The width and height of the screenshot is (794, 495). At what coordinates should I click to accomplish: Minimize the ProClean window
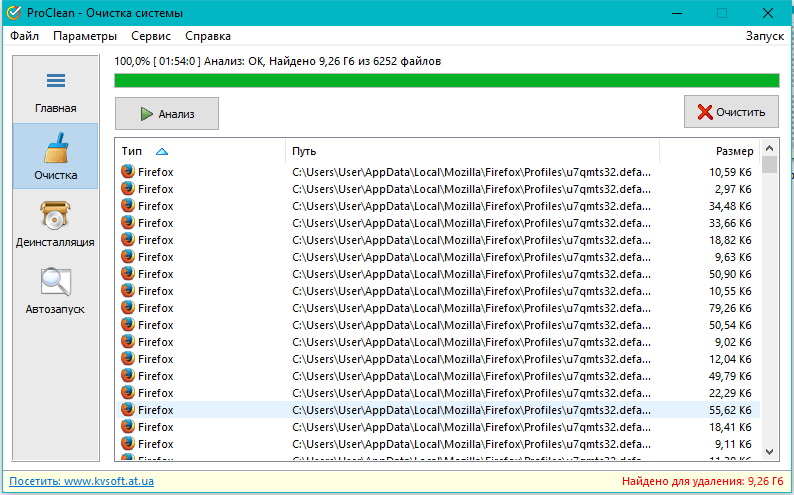(x=677, y=13)
